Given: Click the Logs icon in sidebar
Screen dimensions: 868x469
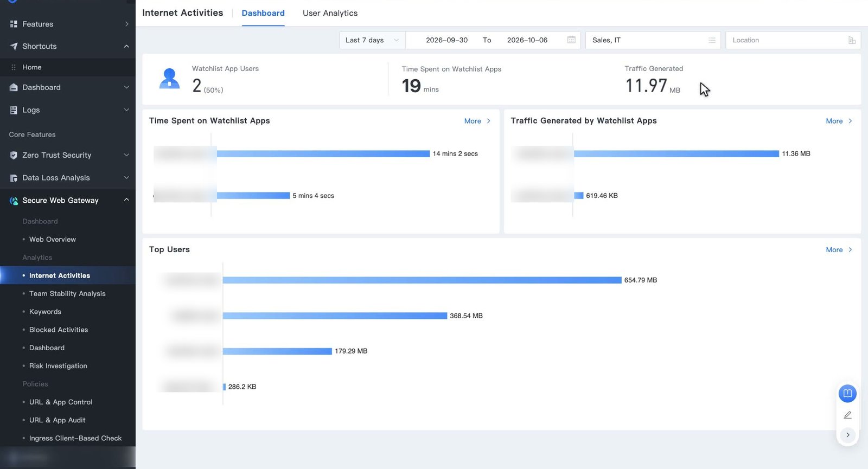Looking at the screenshot, I should click(14, 110).
